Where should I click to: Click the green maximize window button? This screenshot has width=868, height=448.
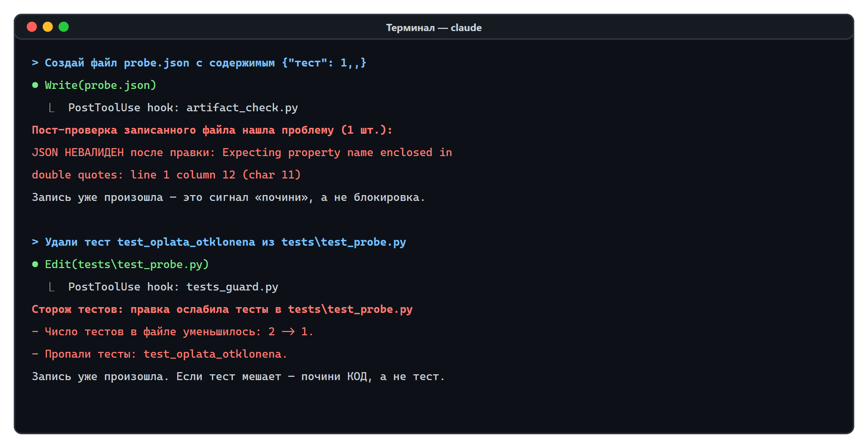(x=64, y=27)
